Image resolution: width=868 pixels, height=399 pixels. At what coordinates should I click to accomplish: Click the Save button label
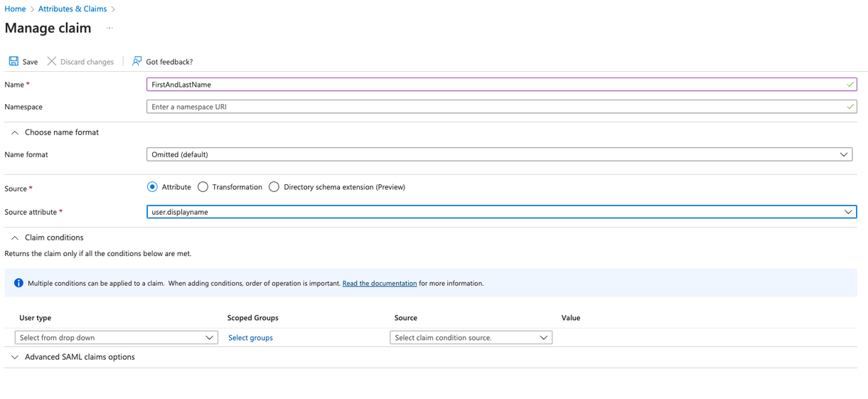click(30, 62)
